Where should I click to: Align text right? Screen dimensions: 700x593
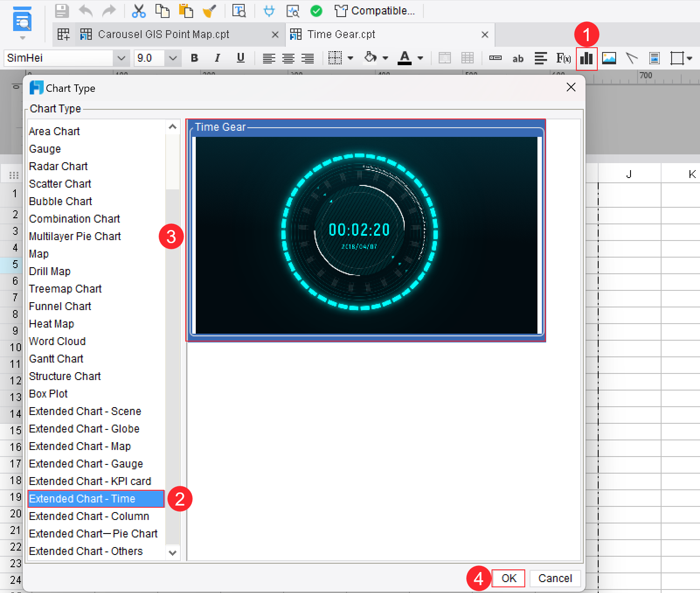click(308, 58)
